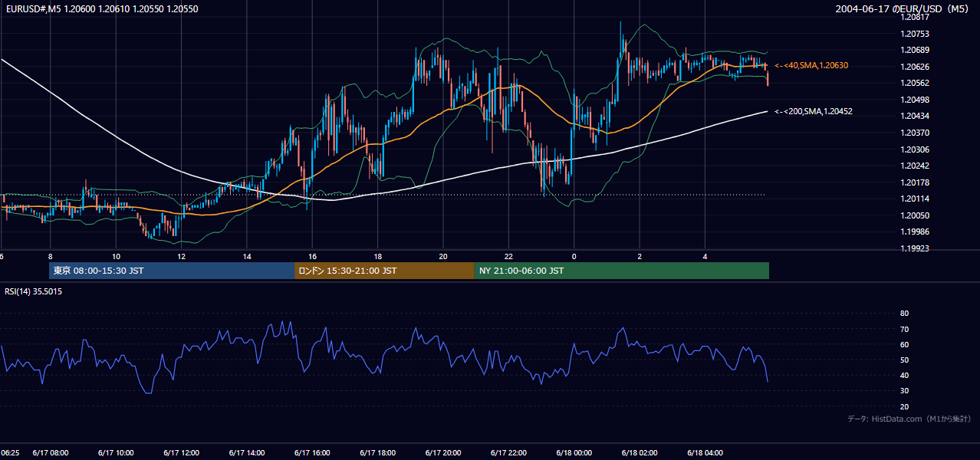Click price level 1.20498 on axis
Image resolution: width=980 pixels, height=460 pixels.
tap(914, 100)
